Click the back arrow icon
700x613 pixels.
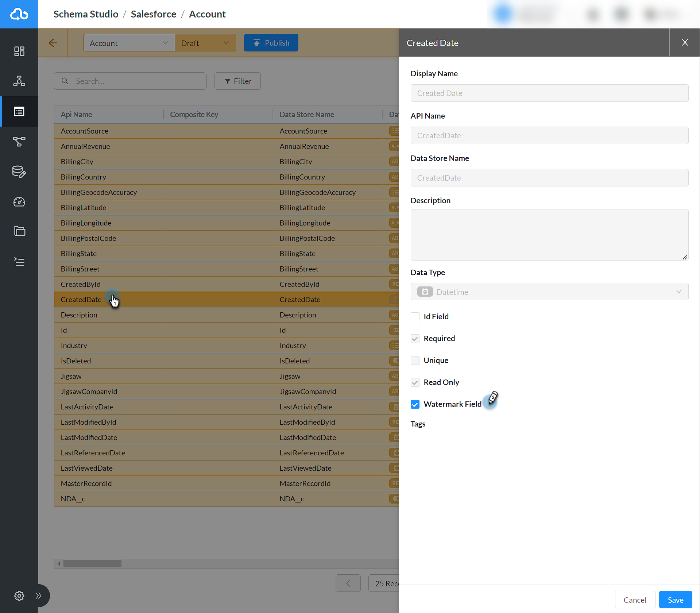pos(53,43)
